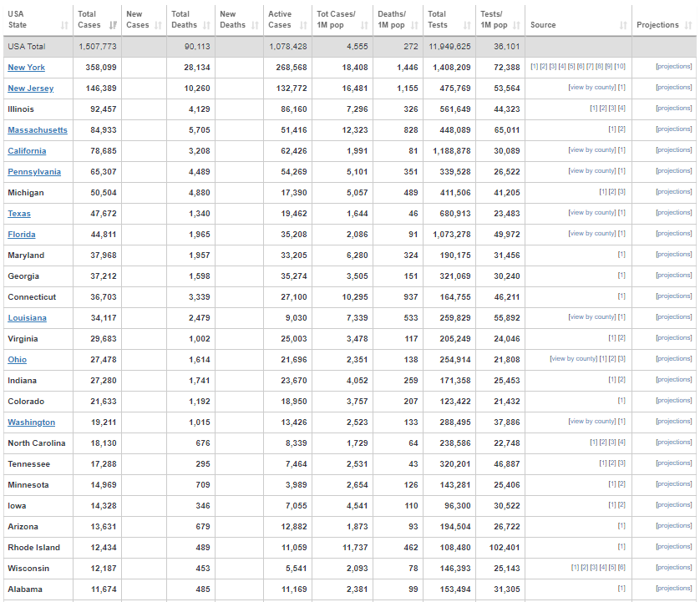Click view by county for New Jersey
The width and height of the screenshot is (700, 602).
(x=591, y=88)
